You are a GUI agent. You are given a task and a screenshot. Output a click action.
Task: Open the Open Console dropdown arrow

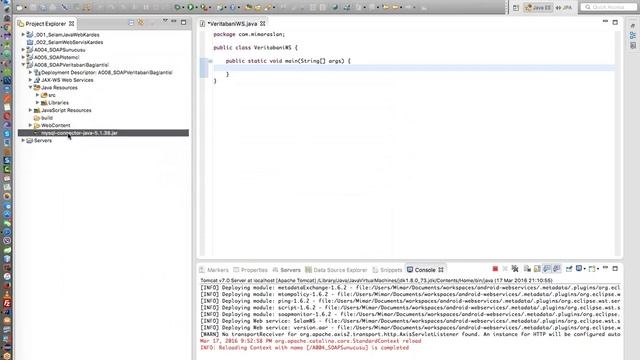point(598,269)
